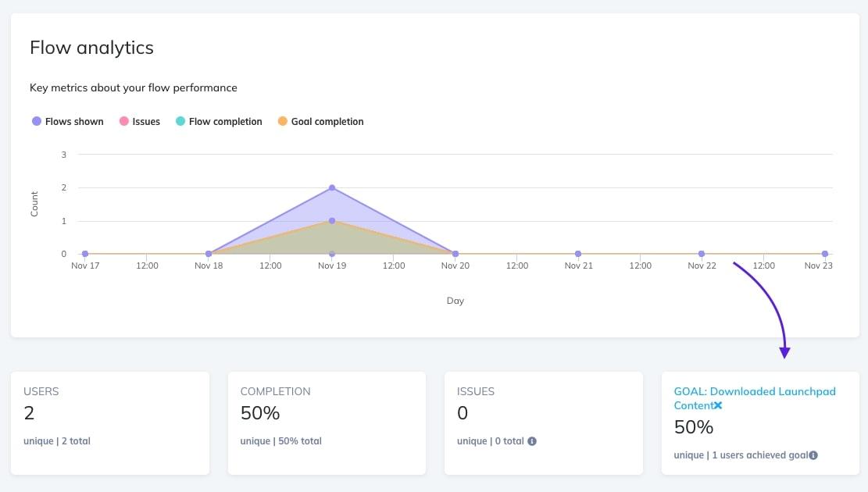Screen dimensions: 868x492
Task: Click the 'Flow analytics' heading
Action: [92, 48]
